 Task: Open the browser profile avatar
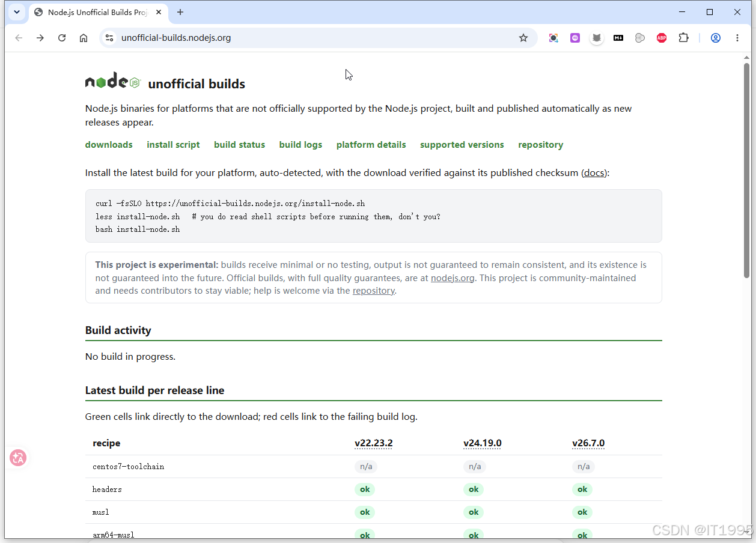(x=716, y=38)
